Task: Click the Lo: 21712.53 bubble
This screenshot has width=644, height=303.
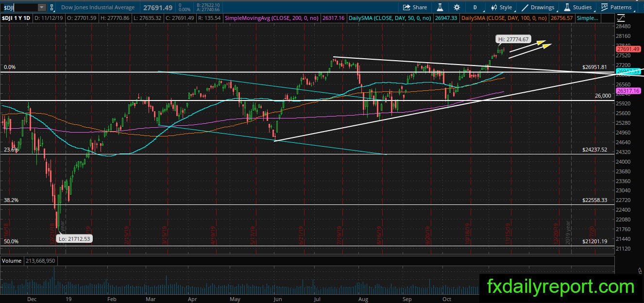Action: click(74, 238)
